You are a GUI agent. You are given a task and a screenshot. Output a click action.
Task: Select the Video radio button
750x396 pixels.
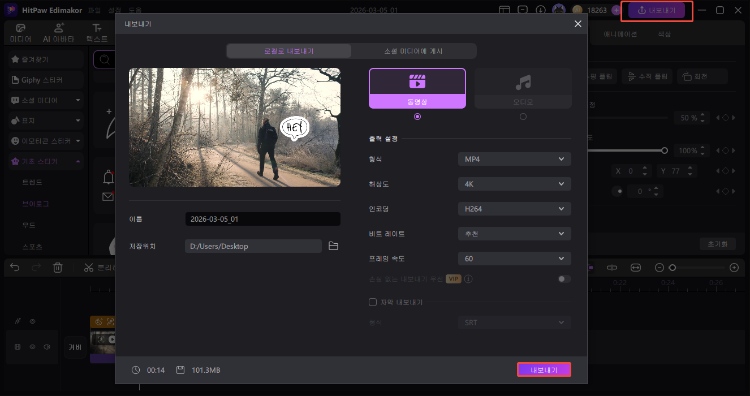(418, 117)
